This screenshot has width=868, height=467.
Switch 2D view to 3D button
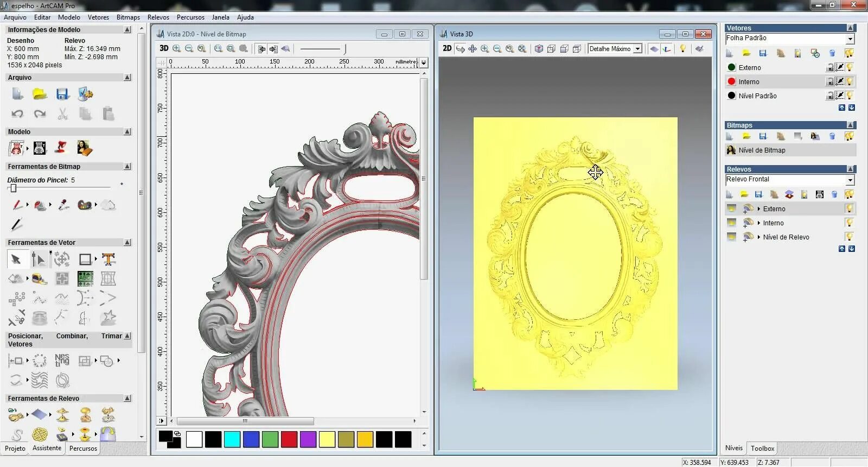(x=164, y=48)
